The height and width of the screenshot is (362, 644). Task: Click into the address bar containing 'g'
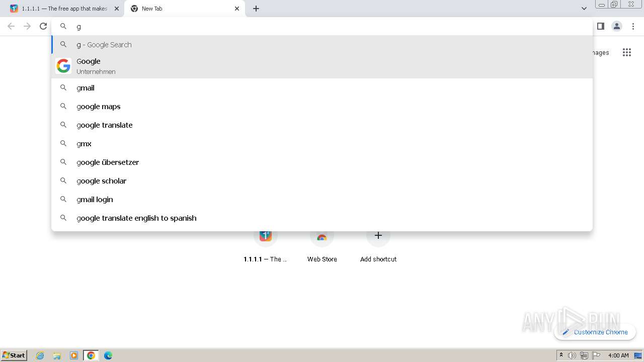(x=322, y=27)
